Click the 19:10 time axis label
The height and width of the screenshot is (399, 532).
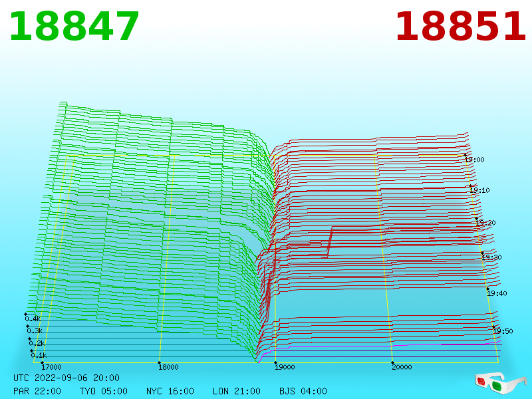(479, 190)
